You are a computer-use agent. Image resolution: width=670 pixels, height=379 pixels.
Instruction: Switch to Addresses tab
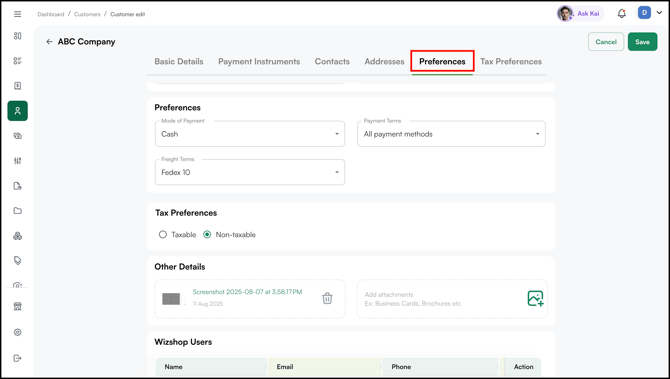[384, 62]
